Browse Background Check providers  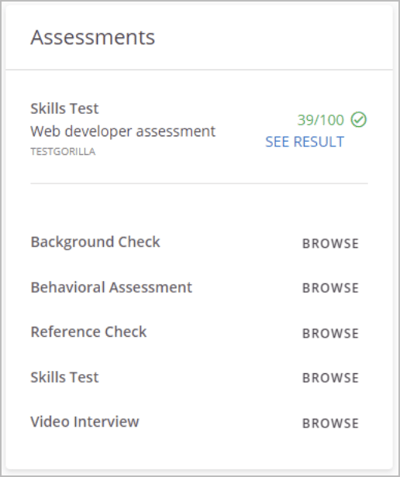coord(330,244)
